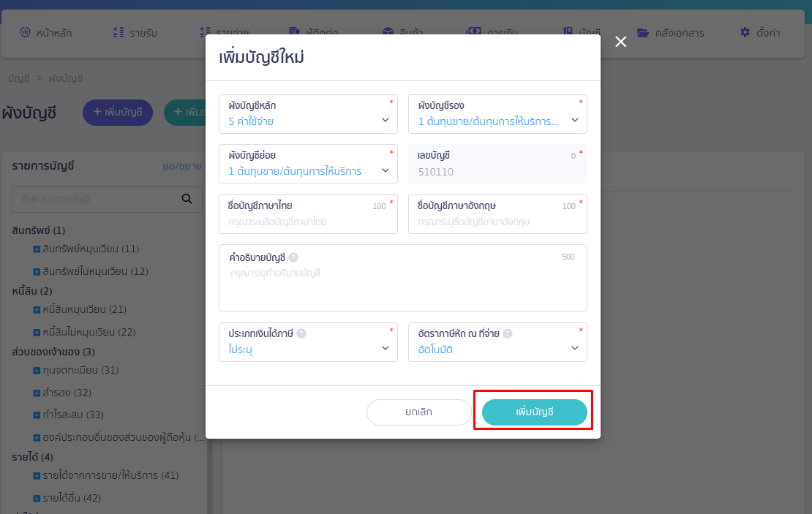Expand สินทรัพย์หมุนเวียน (11) tree node
The height and width of the screenshot is (514, 812).
point(37,249)
